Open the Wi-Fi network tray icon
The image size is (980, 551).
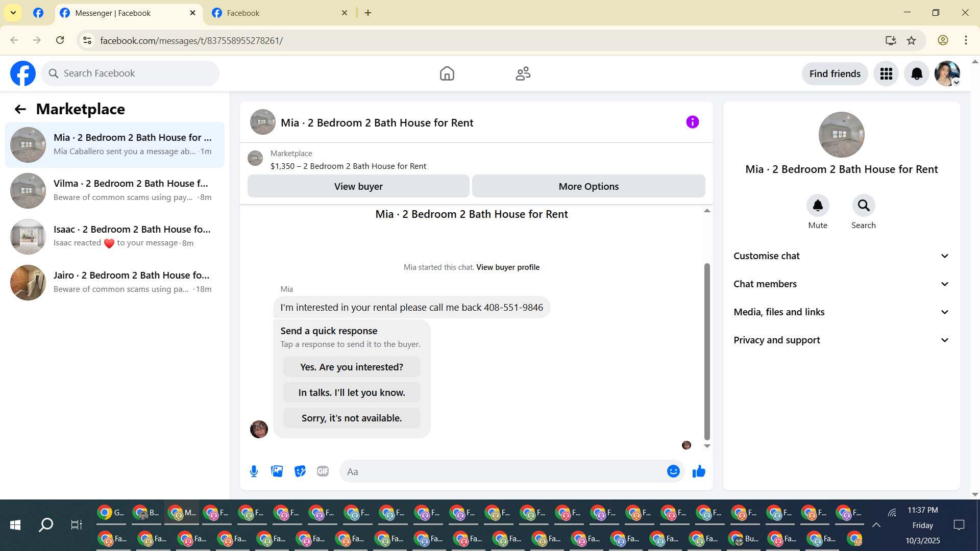[x=892, y=512]
